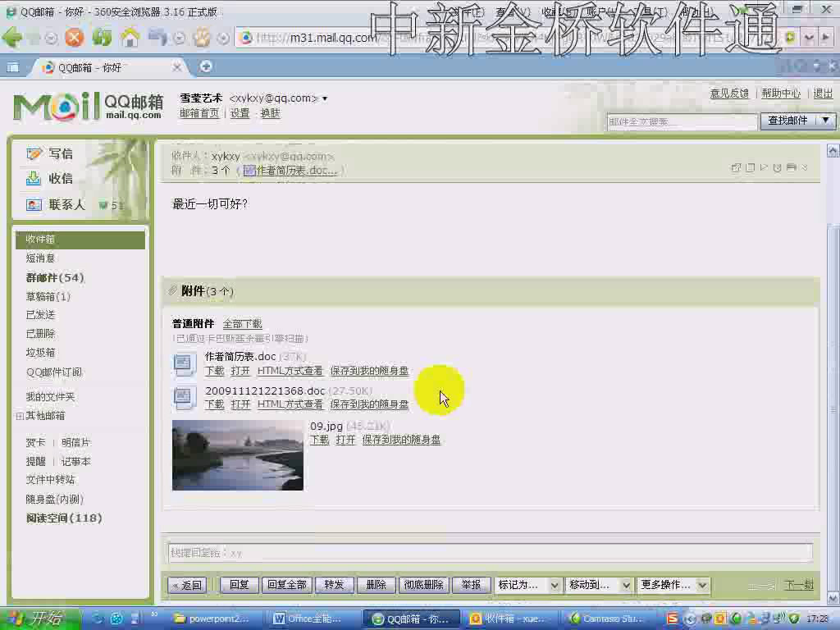Image resolution: width=840 pixels, height=630 pixels.
Task: Click 保存到我的随身盘 under 09.jpg
Action: 401,440
